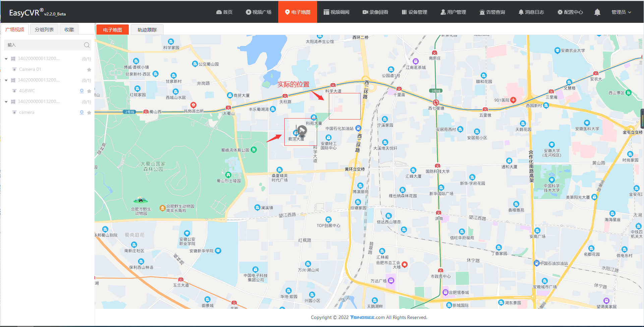The height and width of the screenshot is (327, 644).
Task: Open 配置中心 configuration center
Action: [570, 12]
